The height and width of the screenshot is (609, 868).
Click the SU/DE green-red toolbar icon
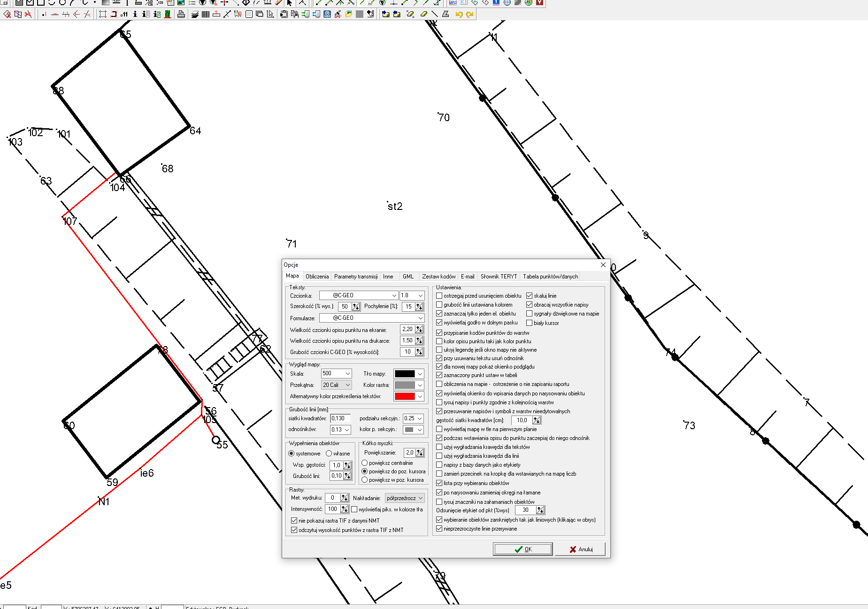coord(168,14)
